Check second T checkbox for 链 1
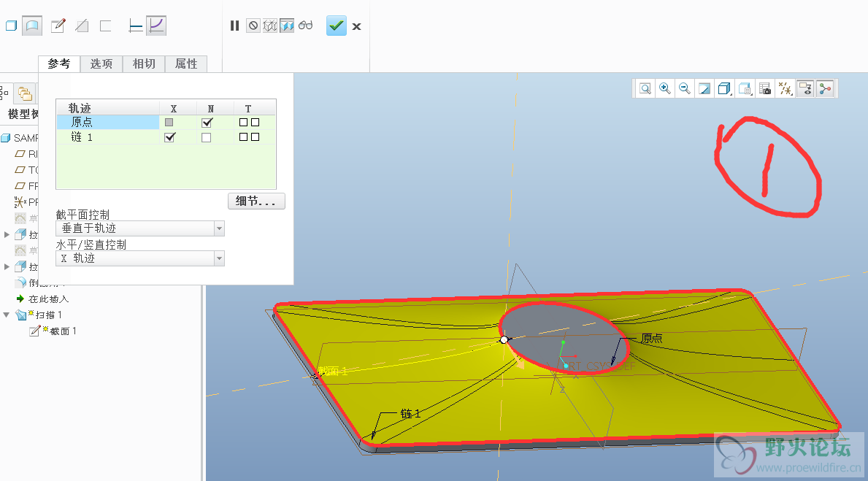Screen dimensions: 868x481 [256, 136]
